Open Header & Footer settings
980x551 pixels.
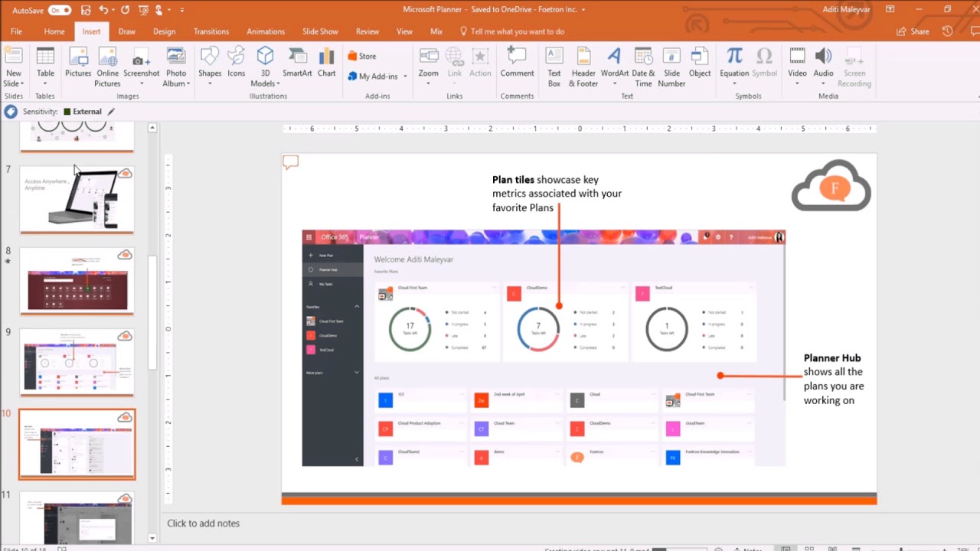tap(583, 67)
